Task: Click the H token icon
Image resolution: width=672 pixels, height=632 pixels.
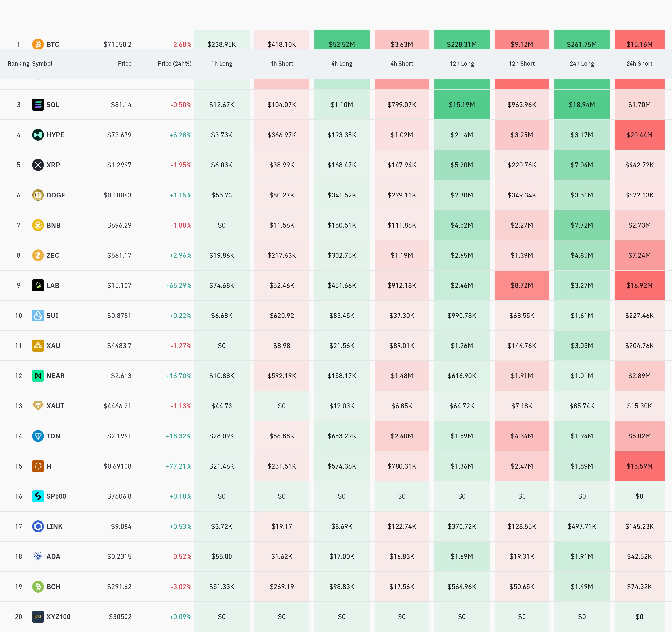Action: point(38,466)
